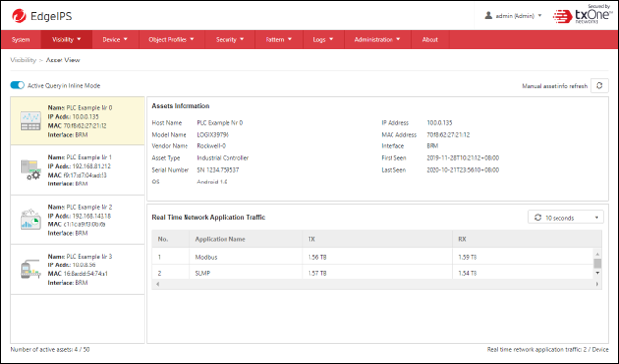This screenshot has width=619, height=364.
Task: Click the Manual asset info refresh label
Action: coord(555,86)
